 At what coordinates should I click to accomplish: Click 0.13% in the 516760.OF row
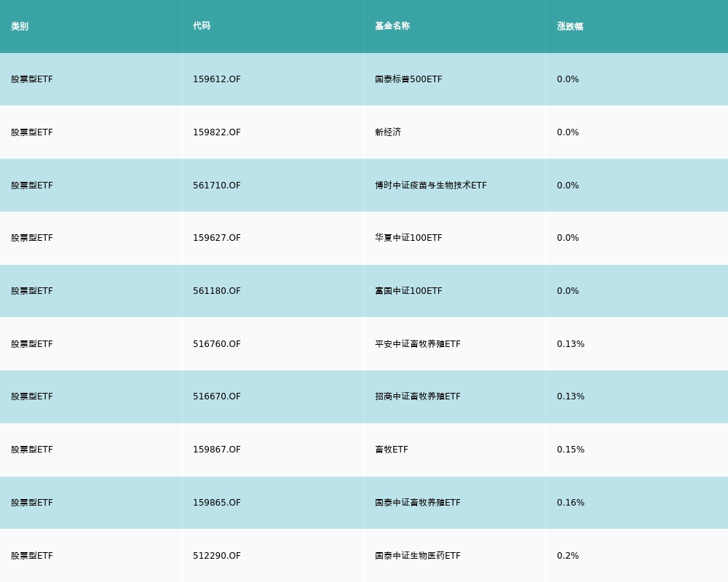coord(571,344)
